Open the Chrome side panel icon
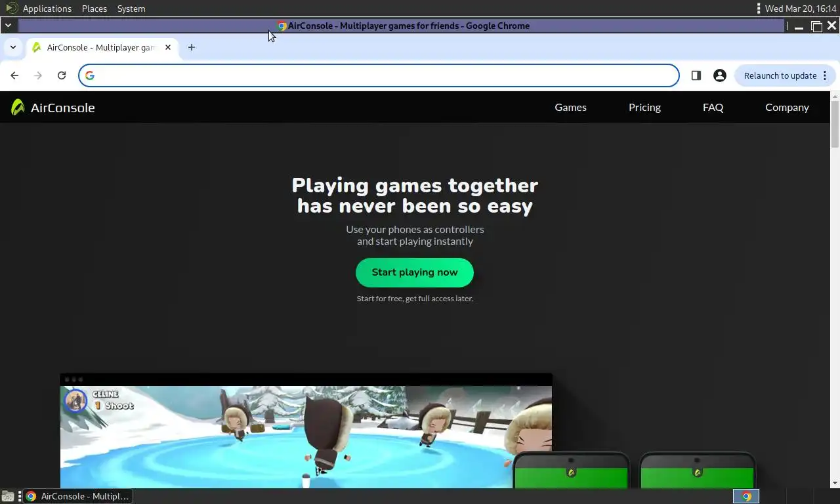The image size is (840, 504). pos(696,75)
